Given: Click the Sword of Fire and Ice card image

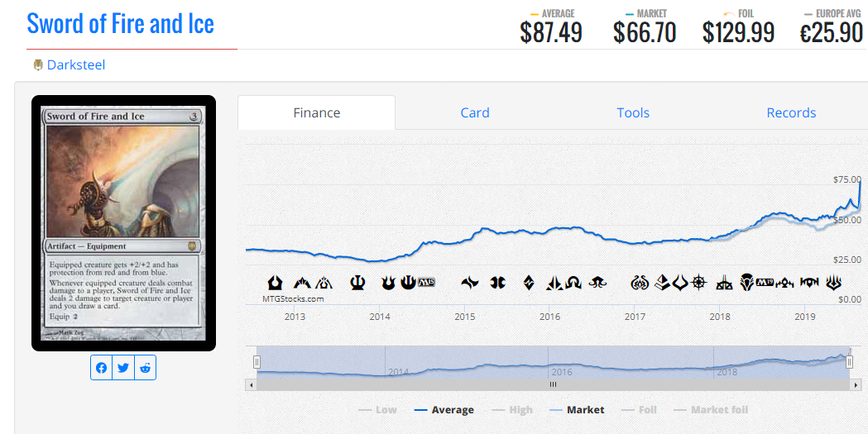Looking at the screenshot, I should click(123, 223).
